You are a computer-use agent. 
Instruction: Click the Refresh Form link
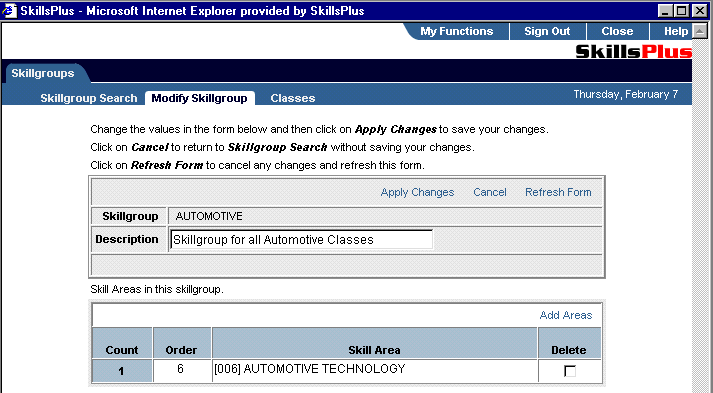(558, 192)
